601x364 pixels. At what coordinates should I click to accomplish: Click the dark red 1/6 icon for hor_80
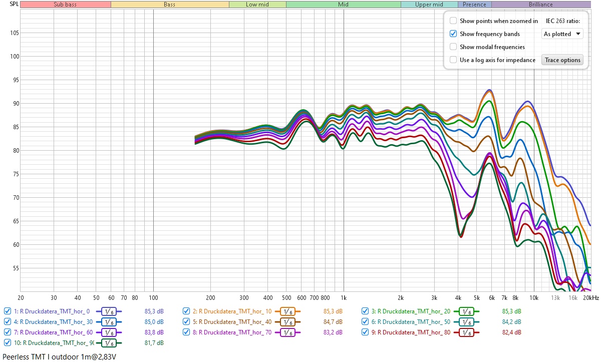click(466, 332)
